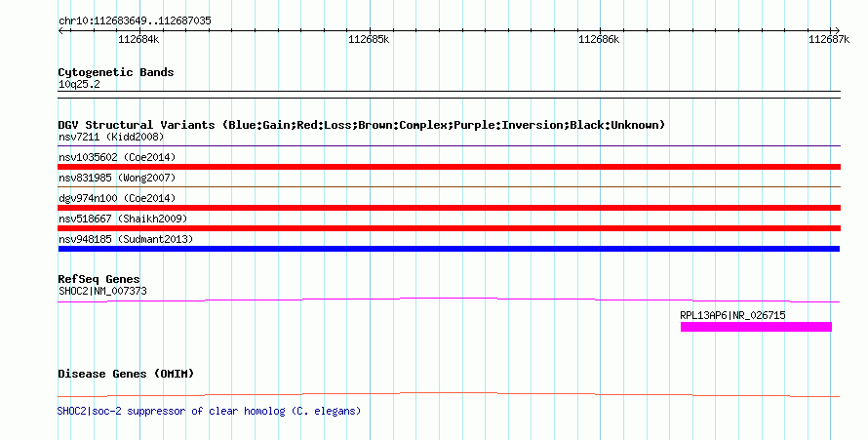This screenshot has height=440, width=868.
Task: Click the 112686k ruler tick label
Action: point(599,39)
